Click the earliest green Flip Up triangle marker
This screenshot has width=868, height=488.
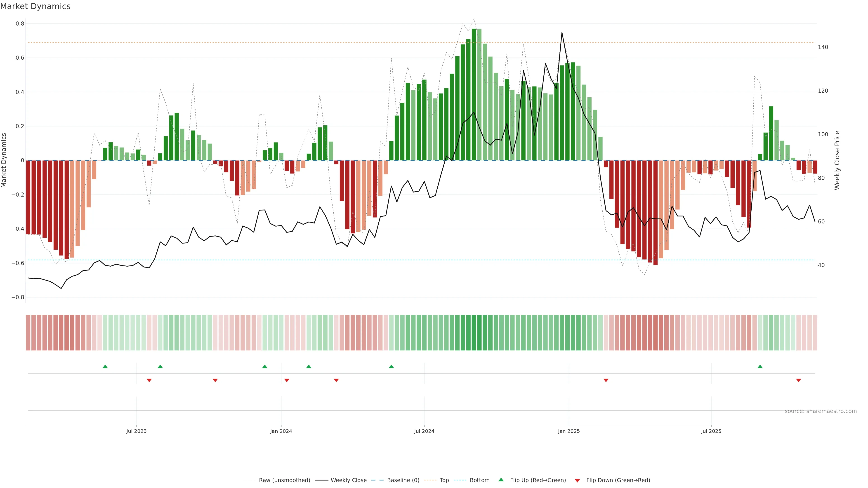tap(105, 366)
